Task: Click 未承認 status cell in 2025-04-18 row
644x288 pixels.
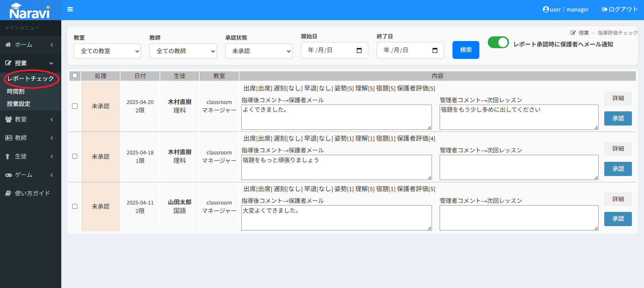Action: pos(101,157)
